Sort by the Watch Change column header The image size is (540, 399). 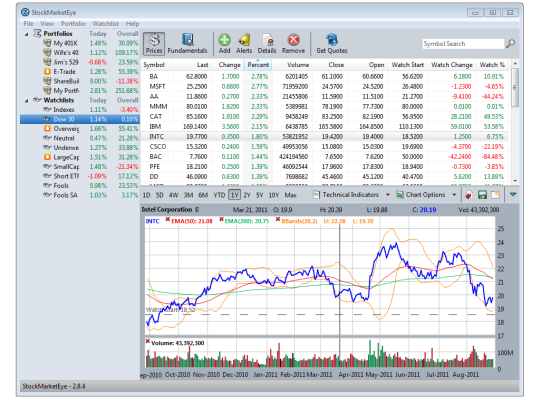(452, 65)
